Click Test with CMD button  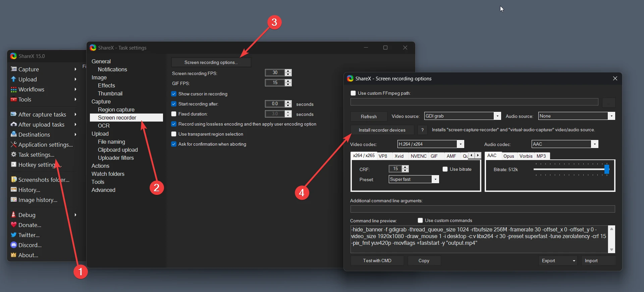click(x=377, y=261)
